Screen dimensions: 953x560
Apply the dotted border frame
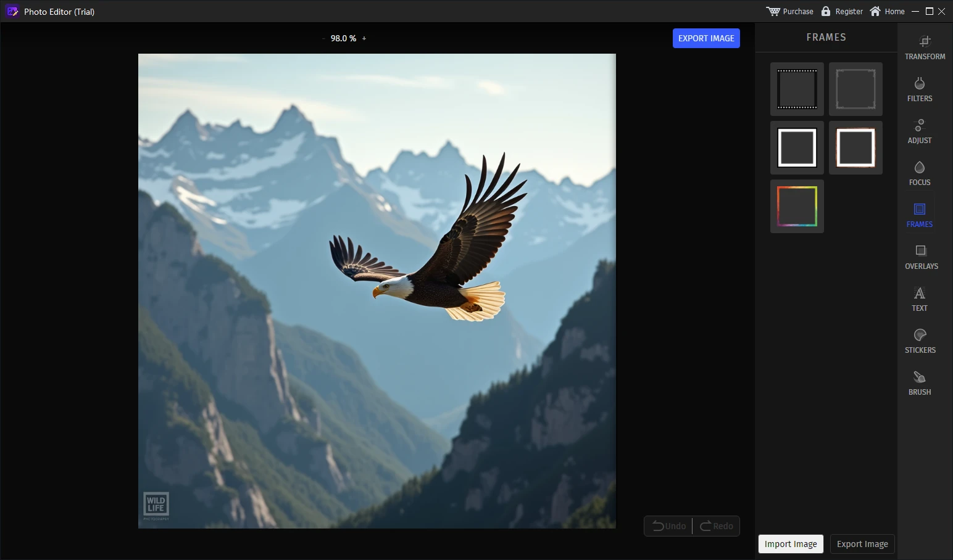click(797, 89)
